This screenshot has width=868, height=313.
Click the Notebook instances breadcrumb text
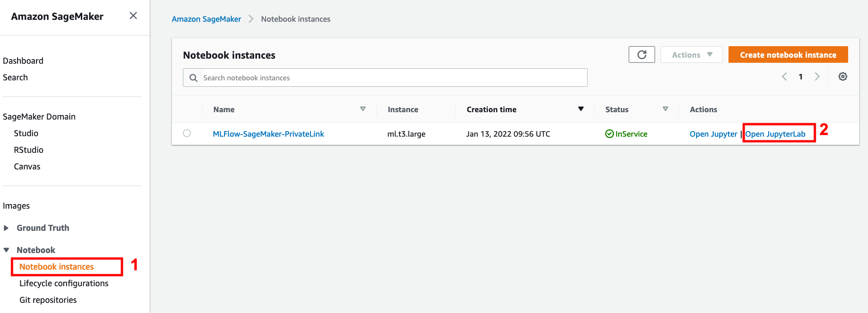coord(296,19)
